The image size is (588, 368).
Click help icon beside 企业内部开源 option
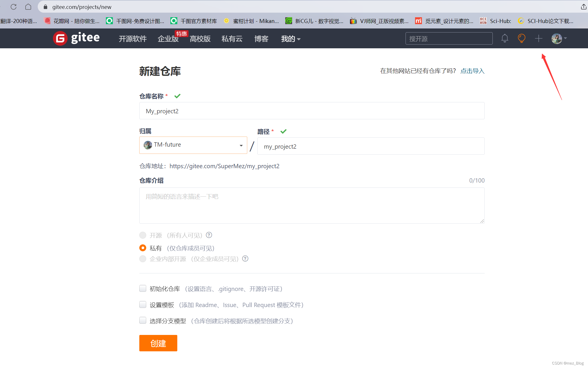coord(245,259)
